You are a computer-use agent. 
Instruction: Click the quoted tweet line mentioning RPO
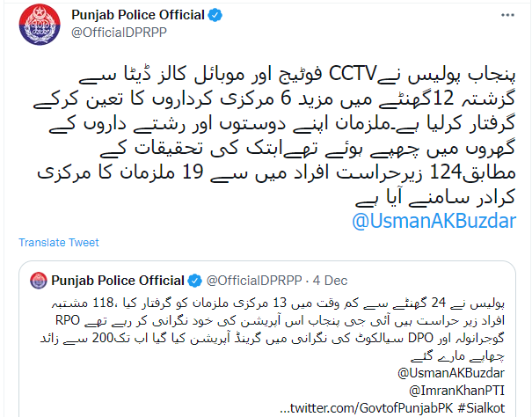click(x=280, y=320)
